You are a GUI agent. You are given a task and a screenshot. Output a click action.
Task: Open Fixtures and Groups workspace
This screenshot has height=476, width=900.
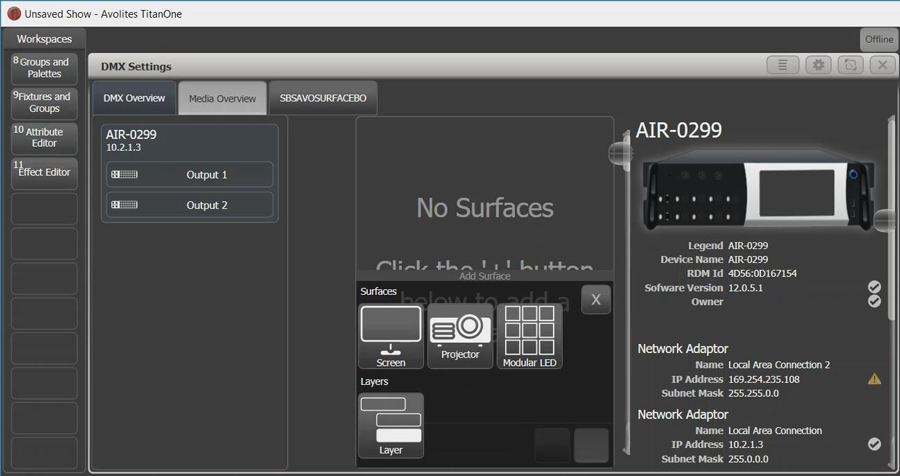44,103
